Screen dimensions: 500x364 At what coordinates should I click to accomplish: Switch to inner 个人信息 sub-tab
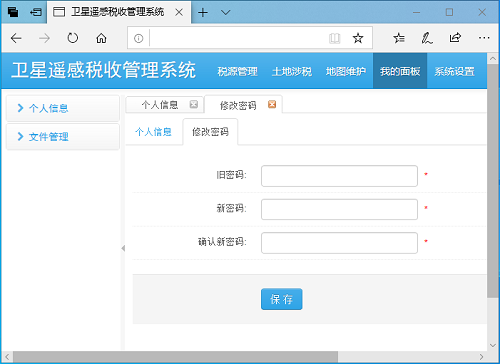153,132
